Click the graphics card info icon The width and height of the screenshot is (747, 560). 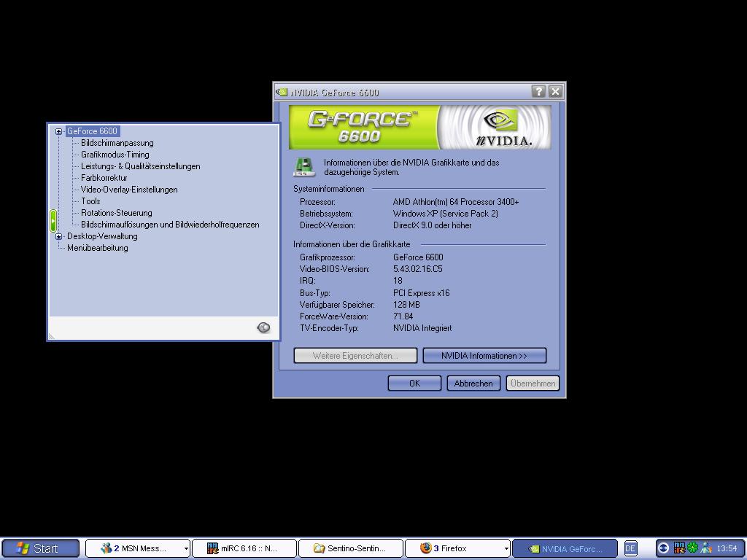tap(304, 167)
